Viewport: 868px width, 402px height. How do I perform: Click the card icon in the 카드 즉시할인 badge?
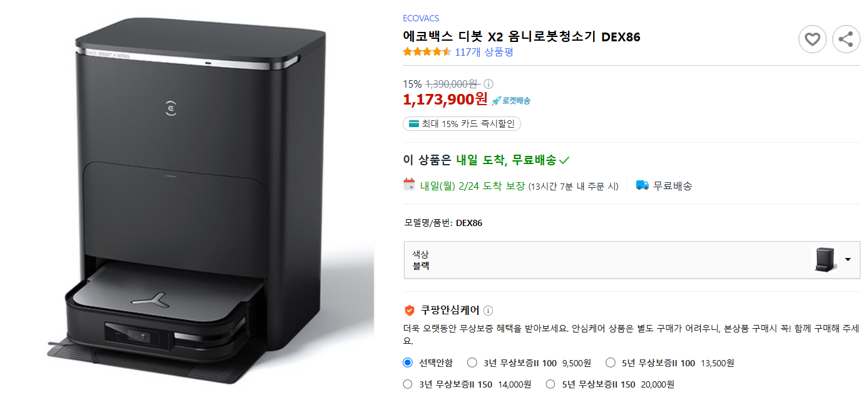click(415, 123)
